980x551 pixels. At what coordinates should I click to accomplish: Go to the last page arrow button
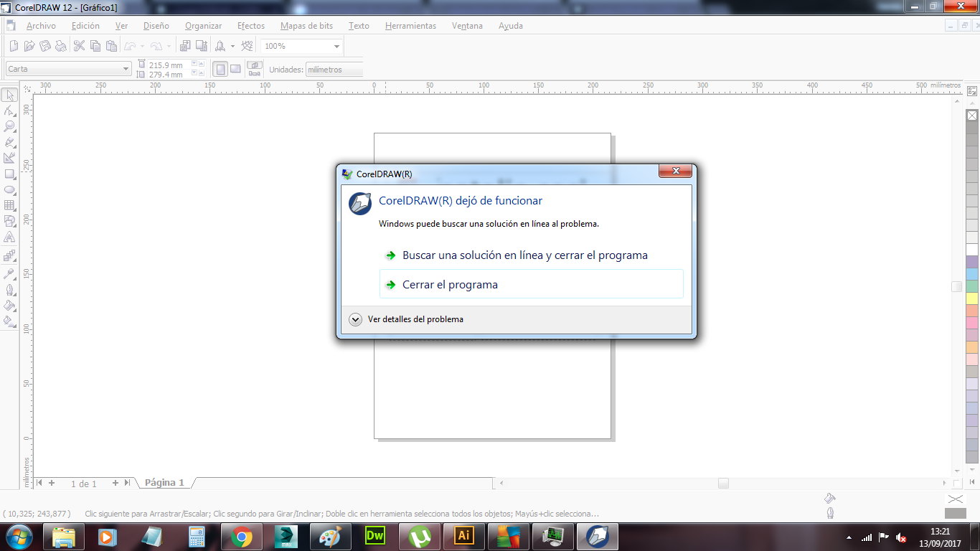click(x=127, y=483)
